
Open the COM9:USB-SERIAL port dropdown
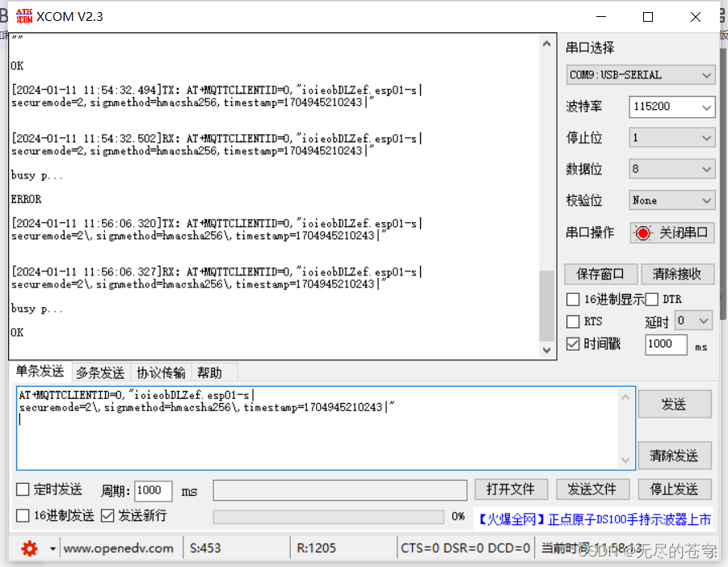pos(640,74)
